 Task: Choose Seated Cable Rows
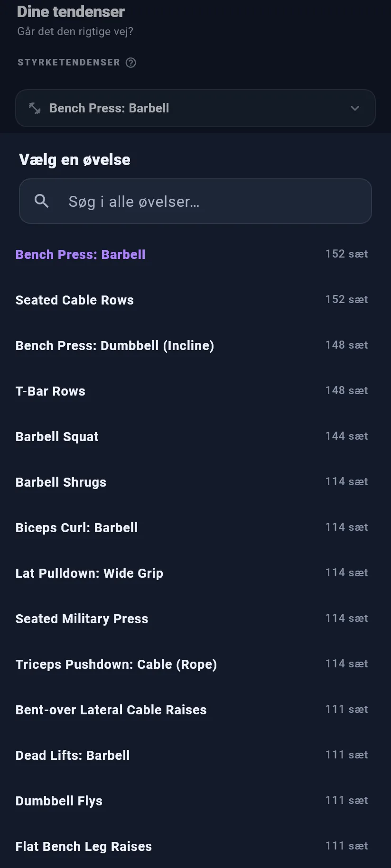[x=195, y=300]
